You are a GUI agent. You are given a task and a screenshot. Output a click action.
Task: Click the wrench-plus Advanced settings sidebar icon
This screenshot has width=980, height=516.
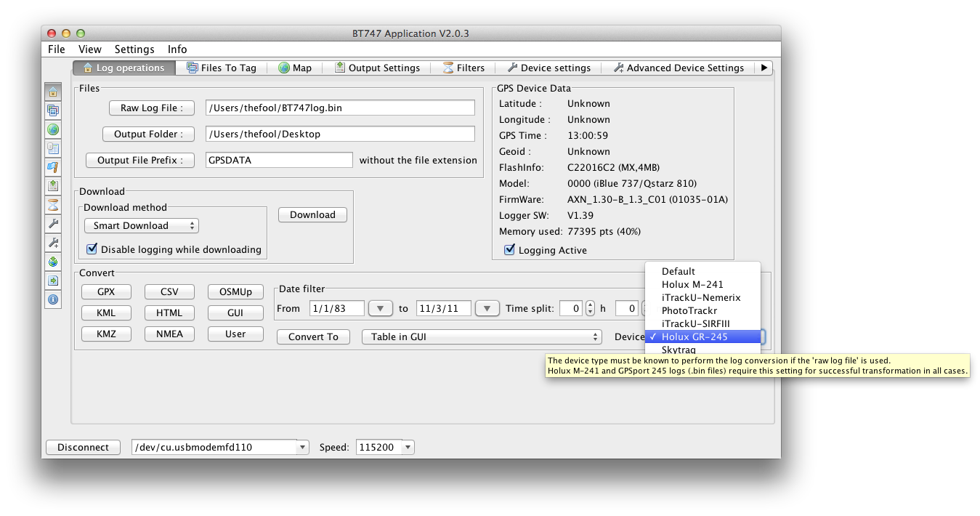tap(53, 243)
